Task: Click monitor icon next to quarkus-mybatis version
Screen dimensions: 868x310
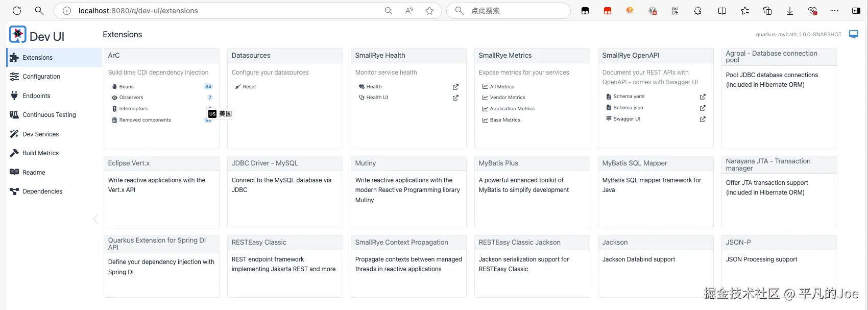Action: 854,34
